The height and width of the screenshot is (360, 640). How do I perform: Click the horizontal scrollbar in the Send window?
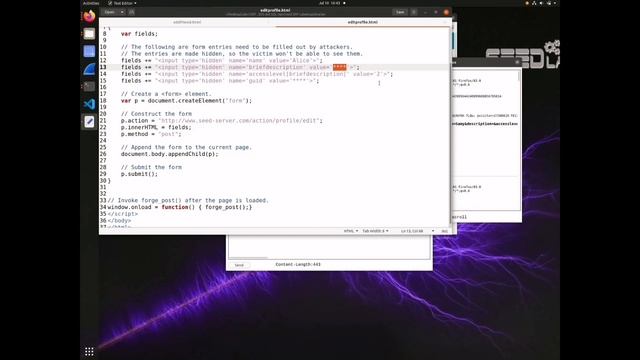pos(248,258)
